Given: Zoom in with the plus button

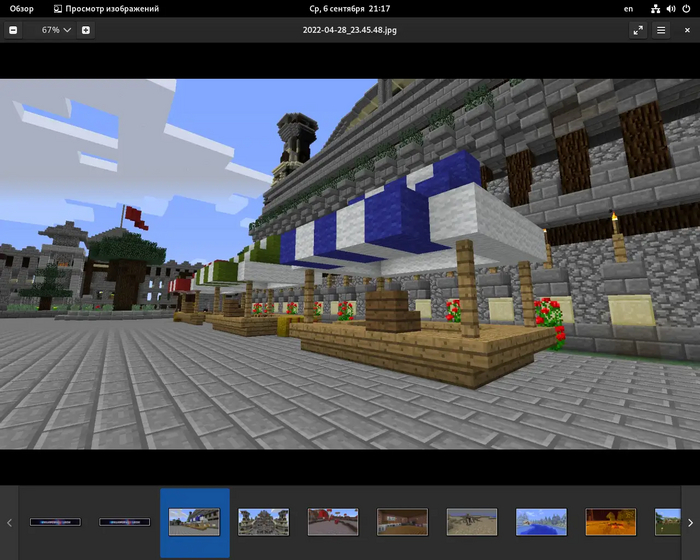Looking at the screenshot, I should (x=86, y=30).
